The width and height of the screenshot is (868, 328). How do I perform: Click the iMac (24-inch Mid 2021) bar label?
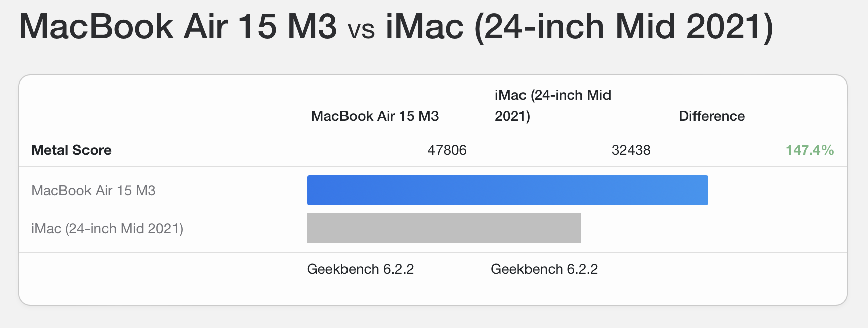[x=107, y=229]
